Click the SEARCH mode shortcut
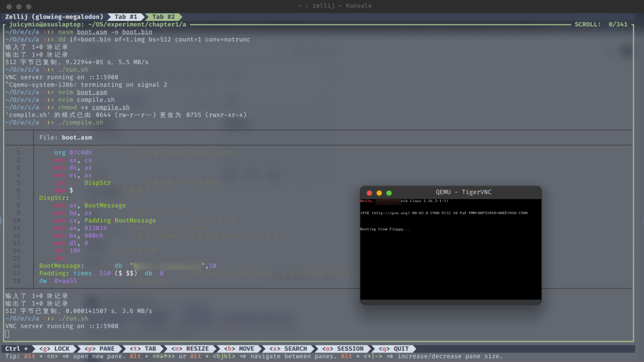644x362 pixels. click(288, 349)
